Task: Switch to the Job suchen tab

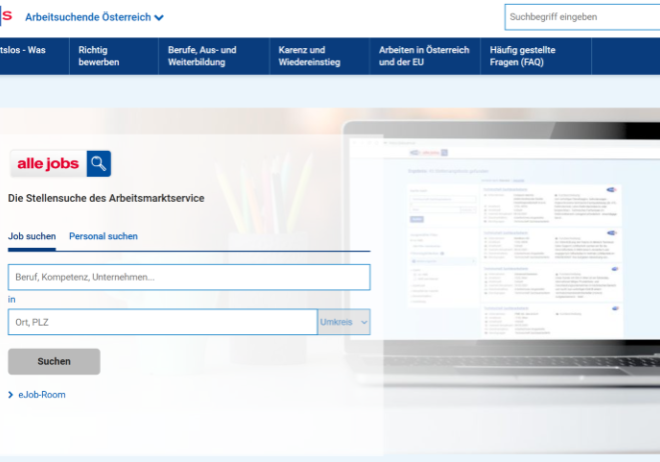Action: click(32, 236)
